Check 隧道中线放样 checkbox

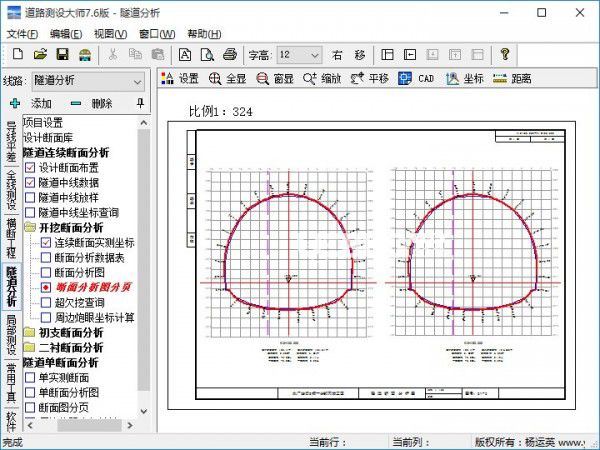pos(30,197)
